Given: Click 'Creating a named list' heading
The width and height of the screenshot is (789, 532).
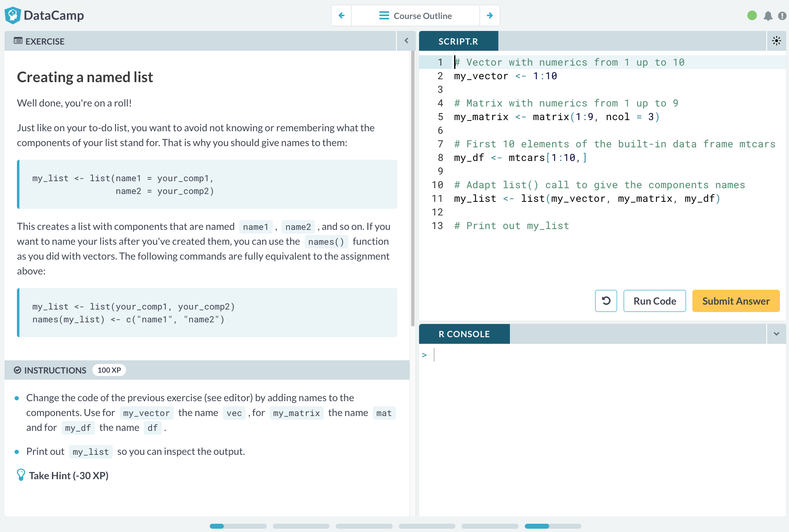Looking at the screenshot, I should (85, 77).
